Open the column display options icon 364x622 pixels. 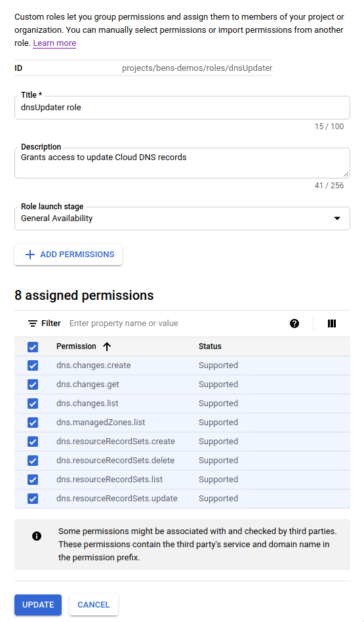tap(332, 323)
